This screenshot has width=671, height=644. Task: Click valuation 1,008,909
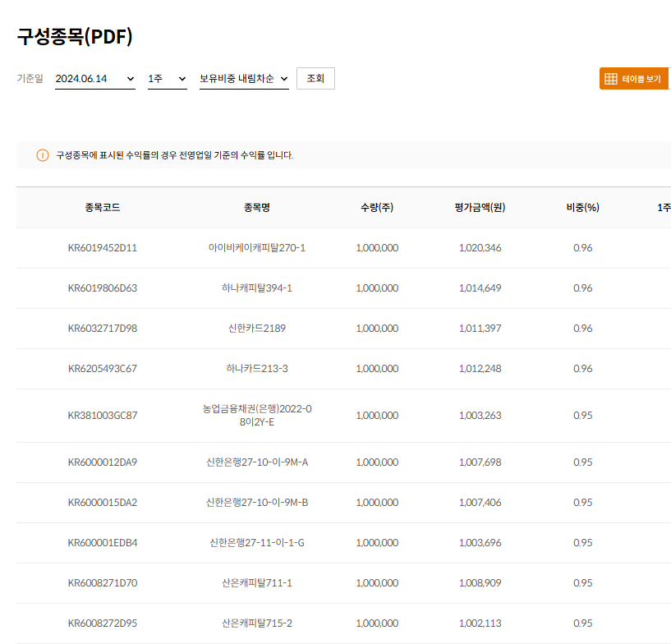480,583
